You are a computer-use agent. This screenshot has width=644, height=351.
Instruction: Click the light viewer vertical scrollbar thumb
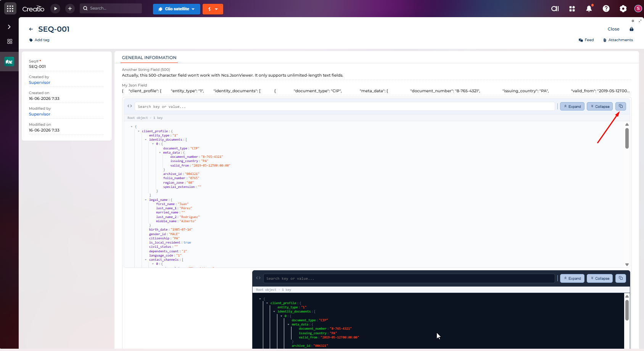627,138
